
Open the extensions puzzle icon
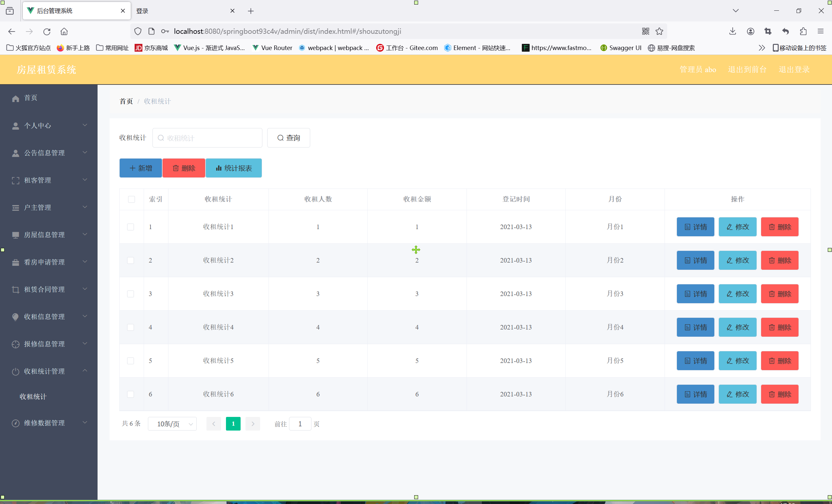(x=803, y=32)
